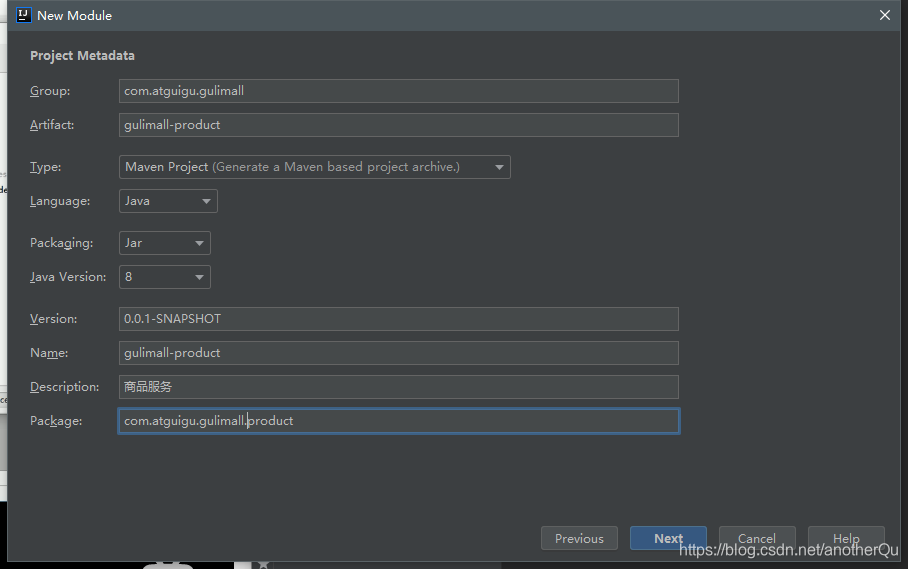Click the Group: label
The height and width of the screenshot is (569, 908).
coord(50,91)
